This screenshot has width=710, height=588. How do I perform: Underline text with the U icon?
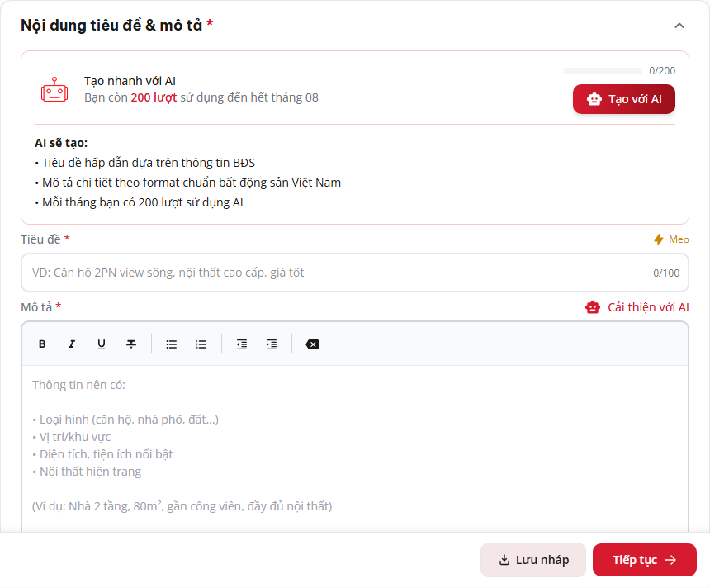click(102, 344)
